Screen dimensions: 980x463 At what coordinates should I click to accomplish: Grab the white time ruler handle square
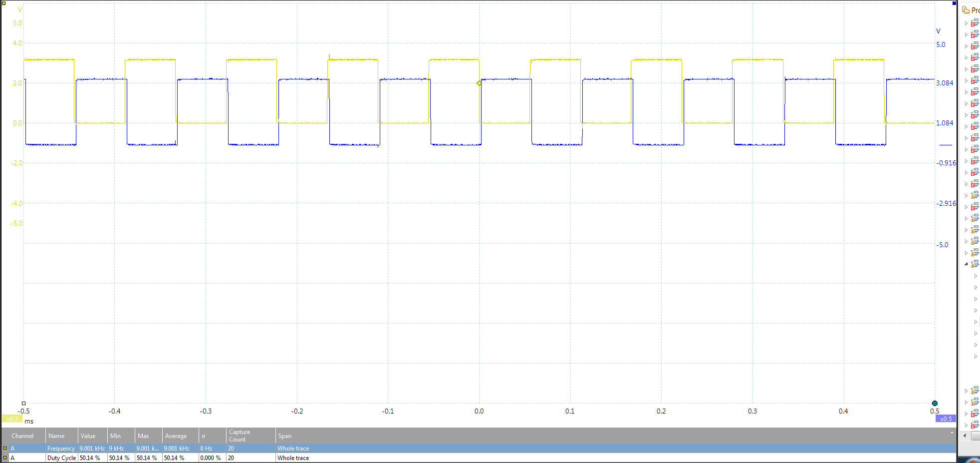pos(23,403)
